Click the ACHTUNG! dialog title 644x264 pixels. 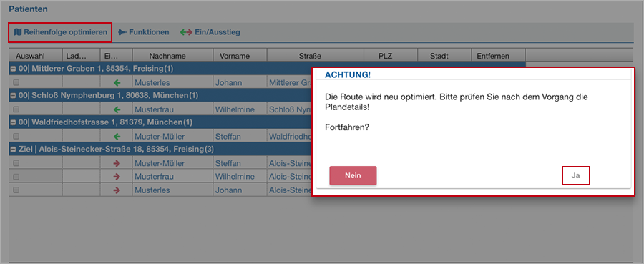click(348, 74)
